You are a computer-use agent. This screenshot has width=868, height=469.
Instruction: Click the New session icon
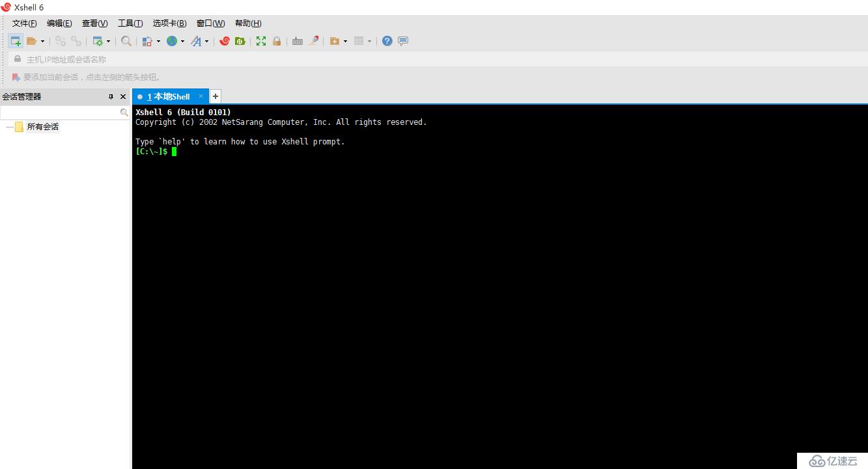coord(16,41)
